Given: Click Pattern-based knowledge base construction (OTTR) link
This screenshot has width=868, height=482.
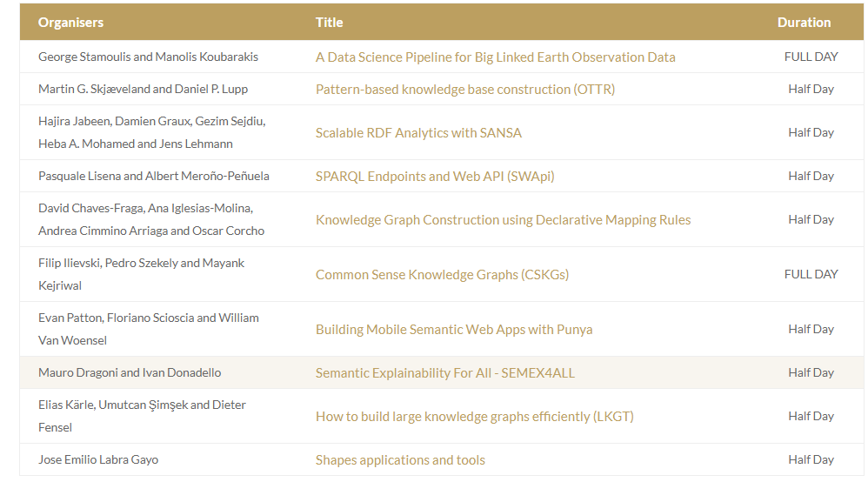Looking at the screenshot, I should (x=464, y=90).
